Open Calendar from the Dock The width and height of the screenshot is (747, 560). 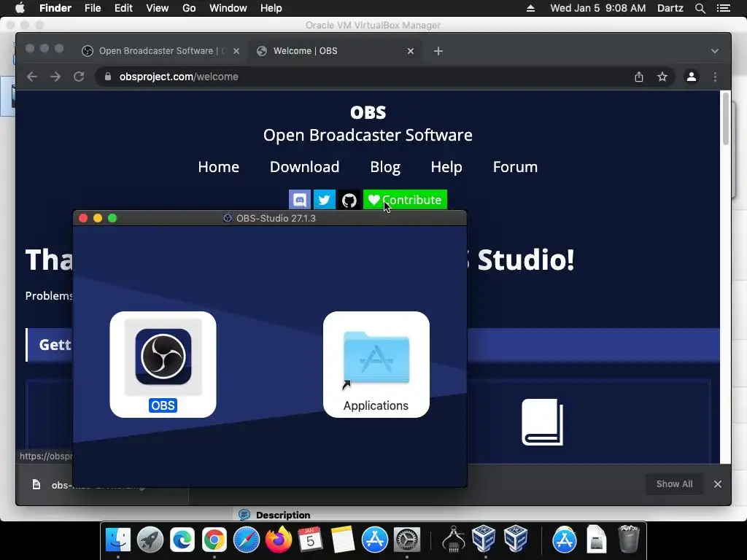pyautogui.click(x=311, y=540)
